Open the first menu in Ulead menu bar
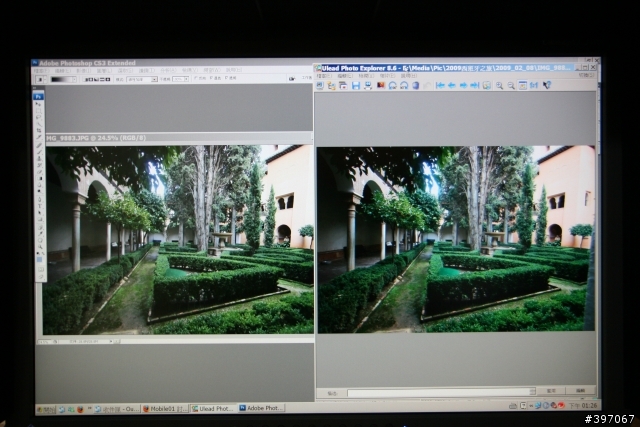The height and width of the screenshot is (427, 640). tap(324, 76)
